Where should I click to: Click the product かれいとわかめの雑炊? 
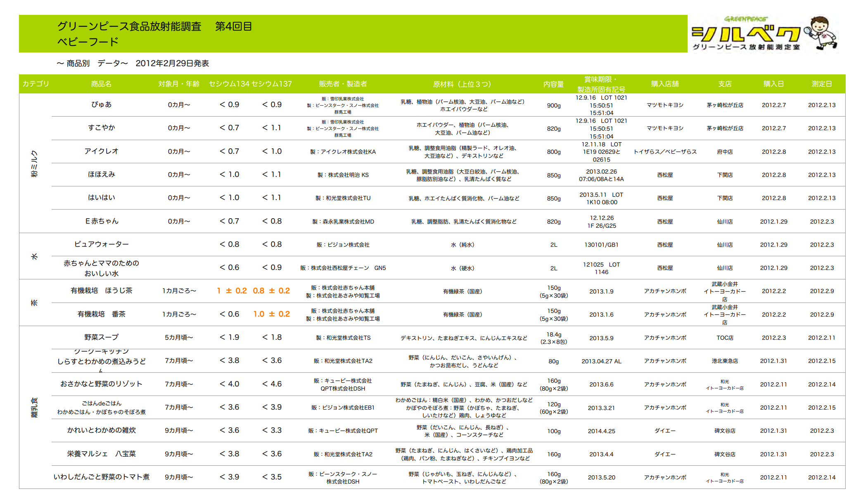tap(101, 430)
